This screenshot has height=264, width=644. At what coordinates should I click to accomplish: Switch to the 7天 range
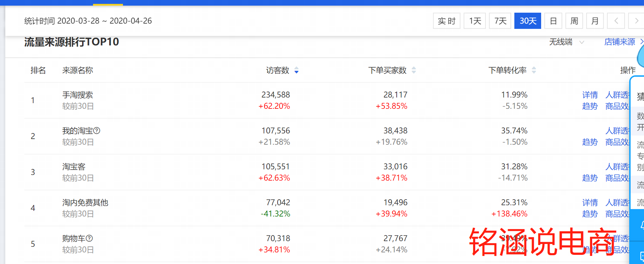[x=500, y=21]
